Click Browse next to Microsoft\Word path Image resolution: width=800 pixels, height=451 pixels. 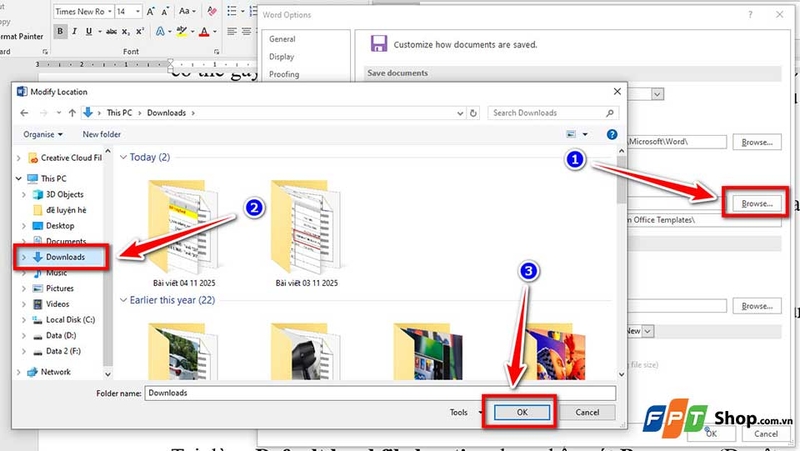pos(757,142)
